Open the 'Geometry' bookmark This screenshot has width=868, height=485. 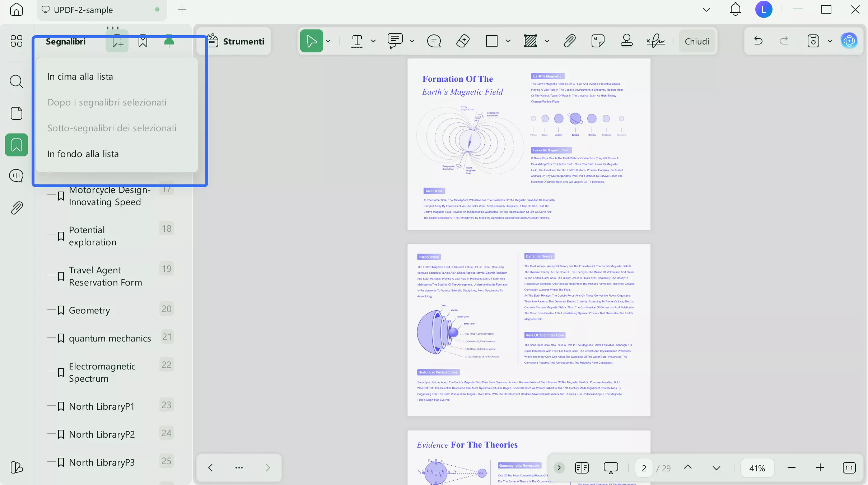click(x=89, y=310)
